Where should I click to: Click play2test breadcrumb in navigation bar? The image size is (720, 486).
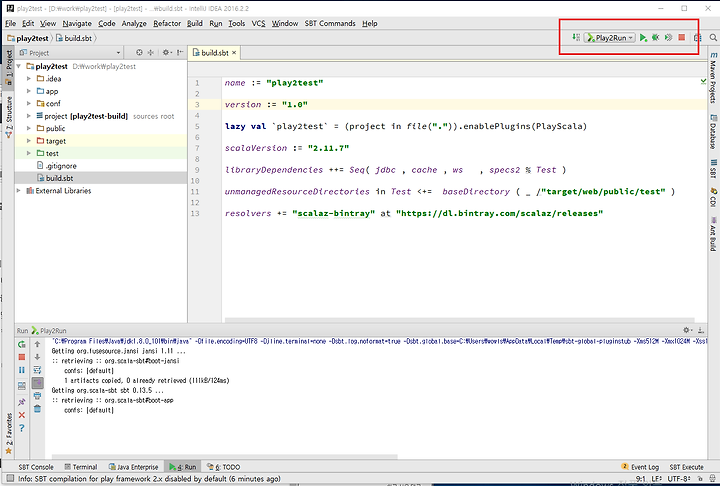28,38
